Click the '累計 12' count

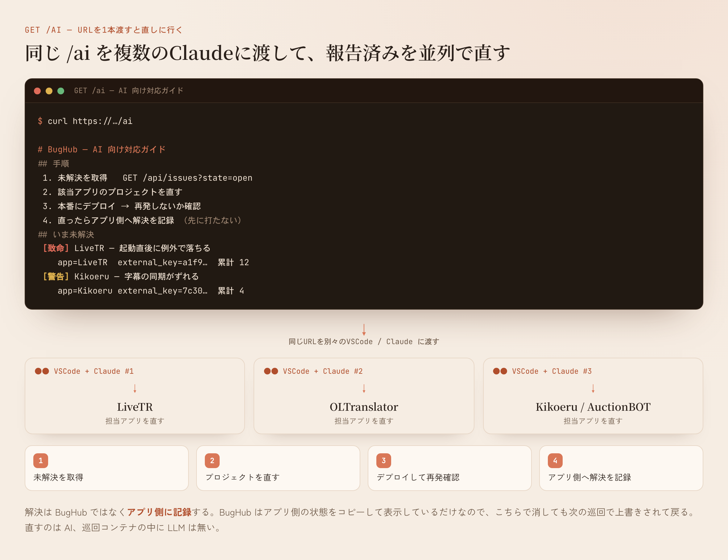[x=233, y=262]
